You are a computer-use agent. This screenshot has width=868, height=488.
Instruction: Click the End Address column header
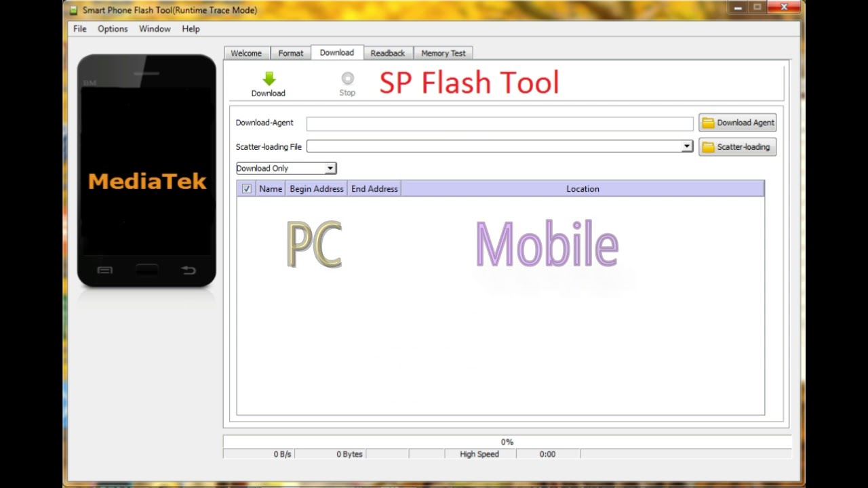(x=374, y=189)
